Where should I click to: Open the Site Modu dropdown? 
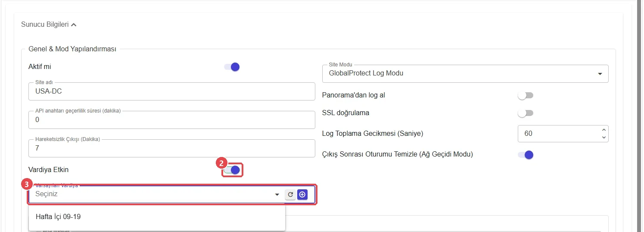465,74
